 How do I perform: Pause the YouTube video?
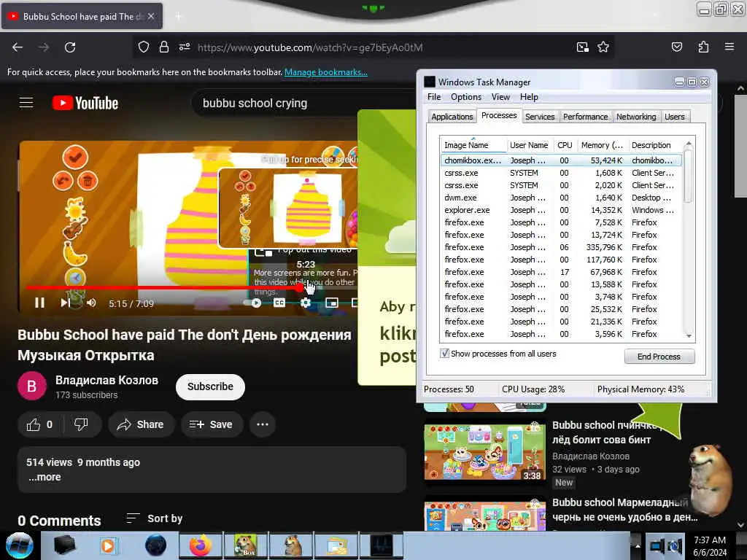tap(39, 303)
